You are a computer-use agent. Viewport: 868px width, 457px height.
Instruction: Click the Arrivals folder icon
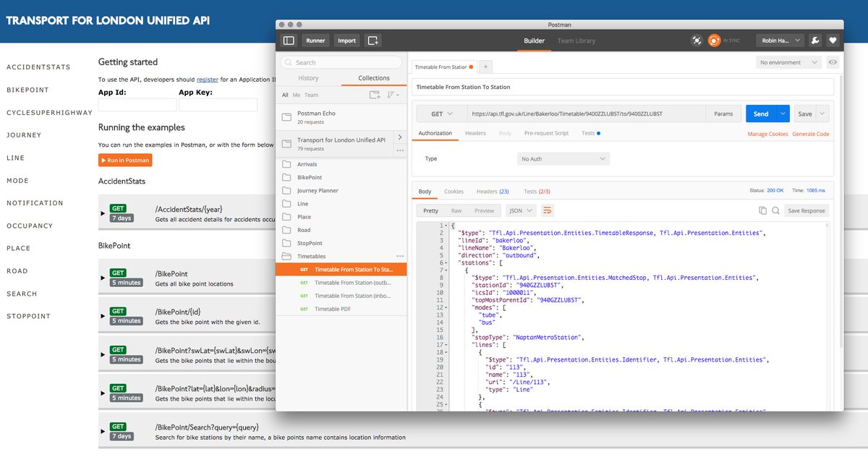pyautogui.click(x=286, y=165)
